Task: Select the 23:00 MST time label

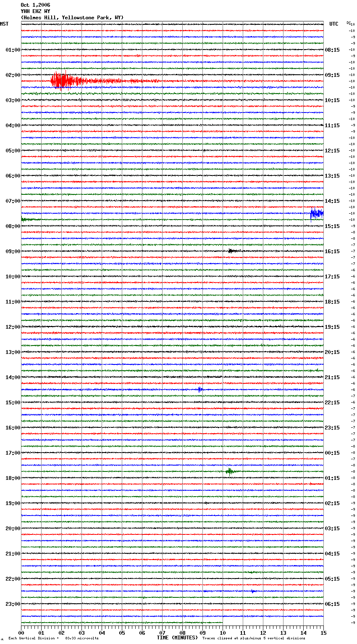Action: 13,604
